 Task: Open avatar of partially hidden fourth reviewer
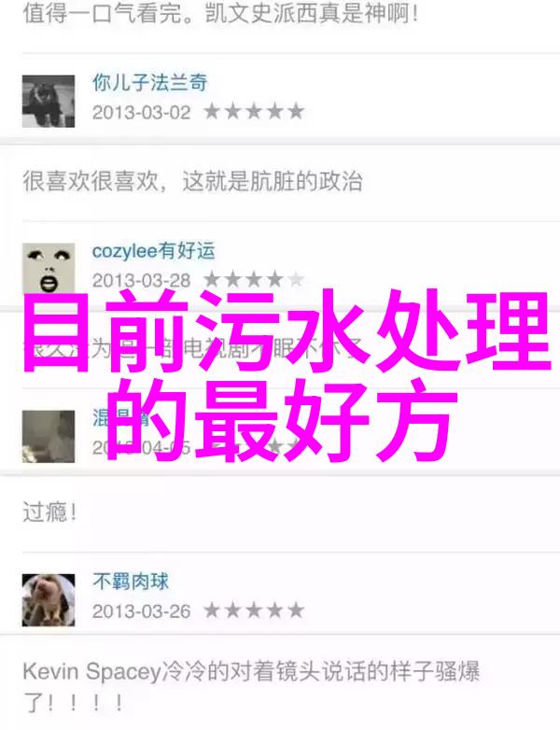tap(49, 436)
